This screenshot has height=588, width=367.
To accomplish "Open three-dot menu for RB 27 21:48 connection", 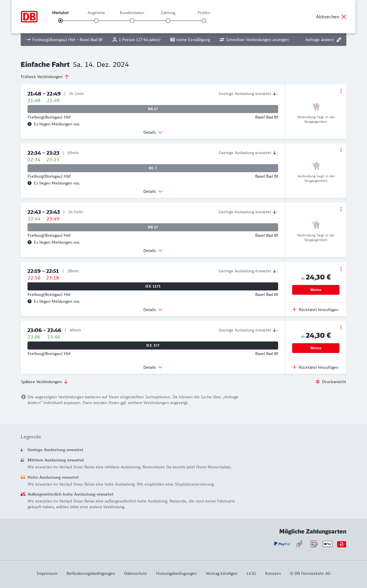I will (x=341, y=91).
